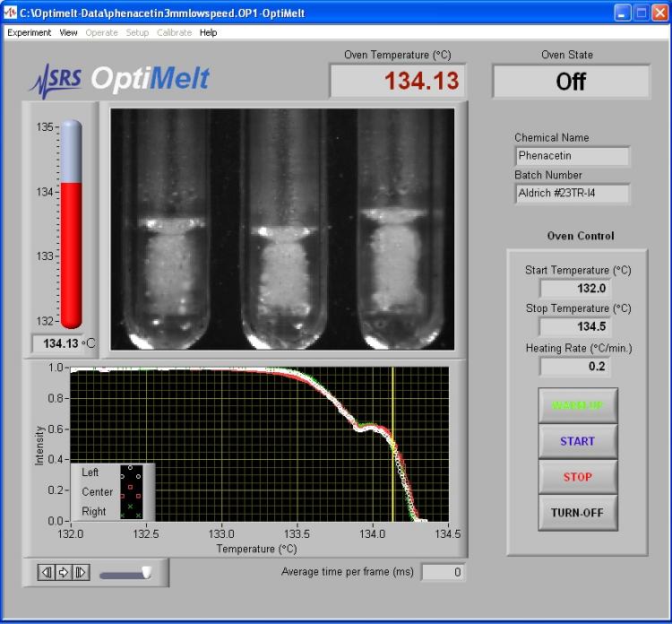Click the playback speed slider handle

146,572
